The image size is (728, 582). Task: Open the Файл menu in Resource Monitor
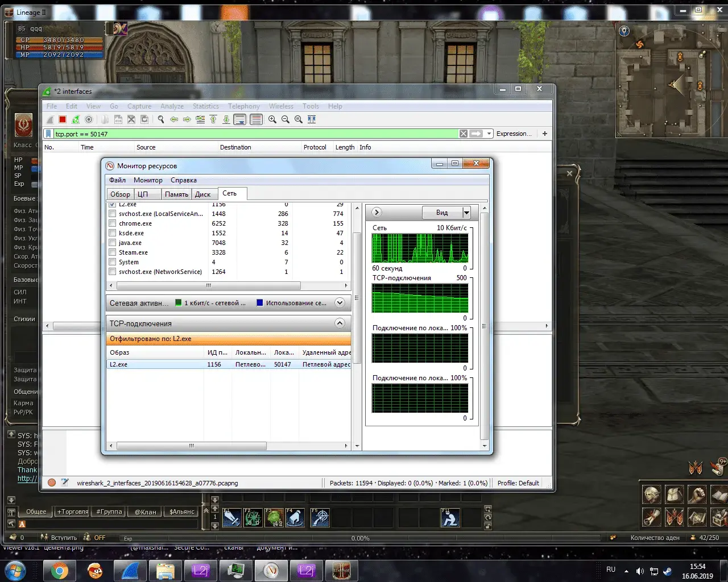tap(118, 180)
